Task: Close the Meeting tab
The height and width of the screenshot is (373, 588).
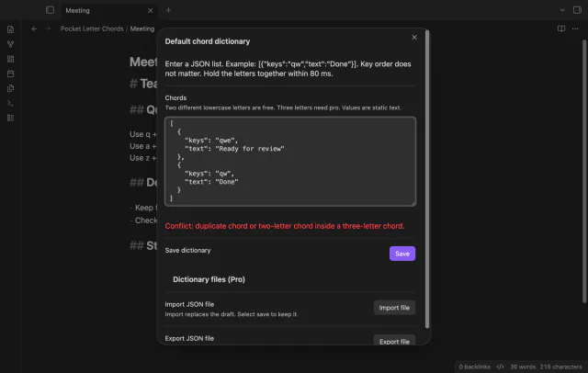Action: point(151,10)
